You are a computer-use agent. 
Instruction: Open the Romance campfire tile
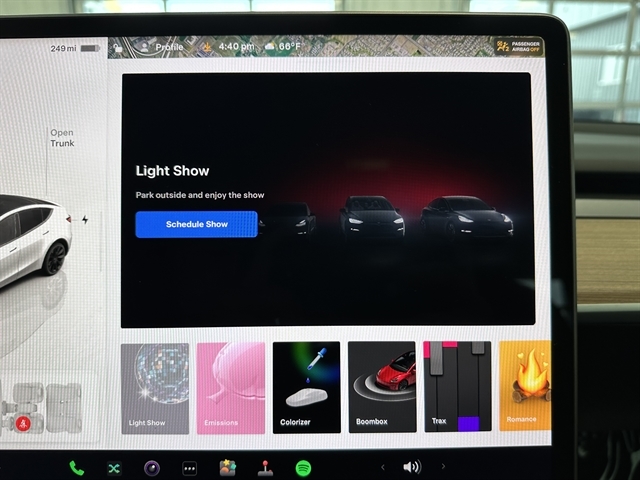pyautogui.click(x=525, y=386)
